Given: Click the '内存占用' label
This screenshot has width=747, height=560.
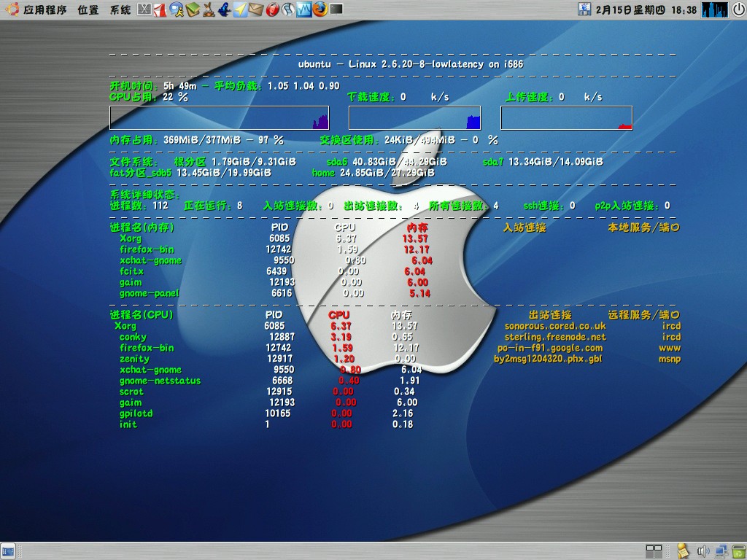Looking at the screenshot, I should pyautogui.click(x=134, y=139).
